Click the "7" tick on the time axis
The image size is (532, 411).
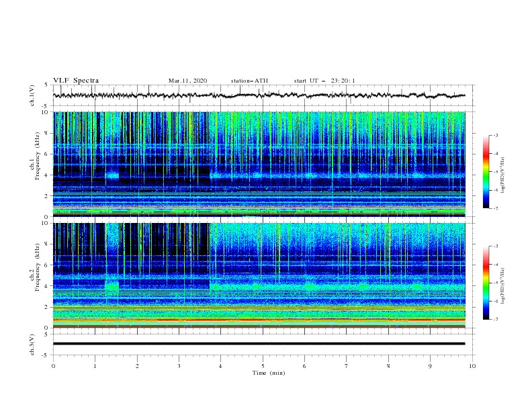pos(347,366)
